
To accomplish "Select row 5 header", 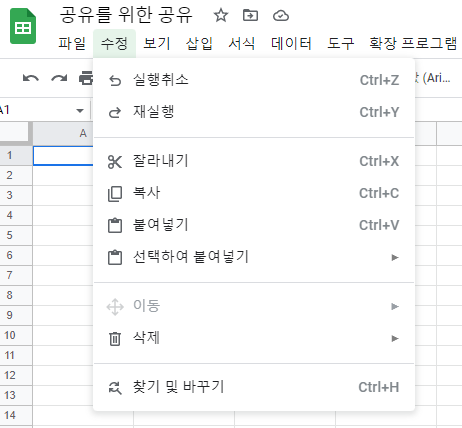I will click(16, 235).
